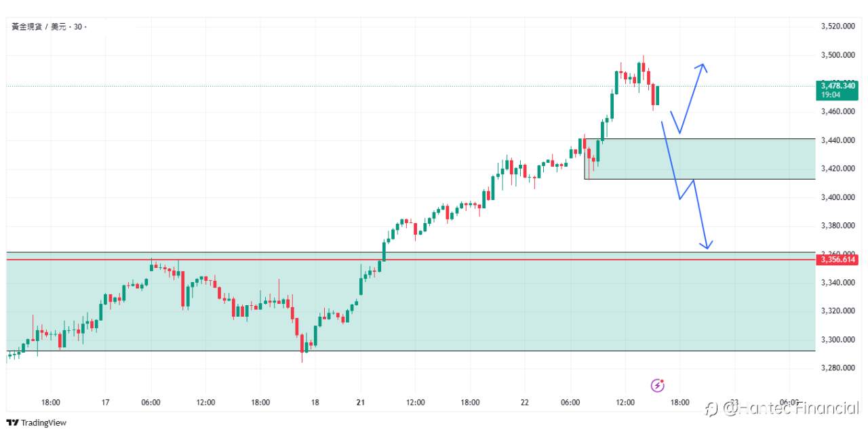Click the date 21 on the time axis

(x=360, y=402)
